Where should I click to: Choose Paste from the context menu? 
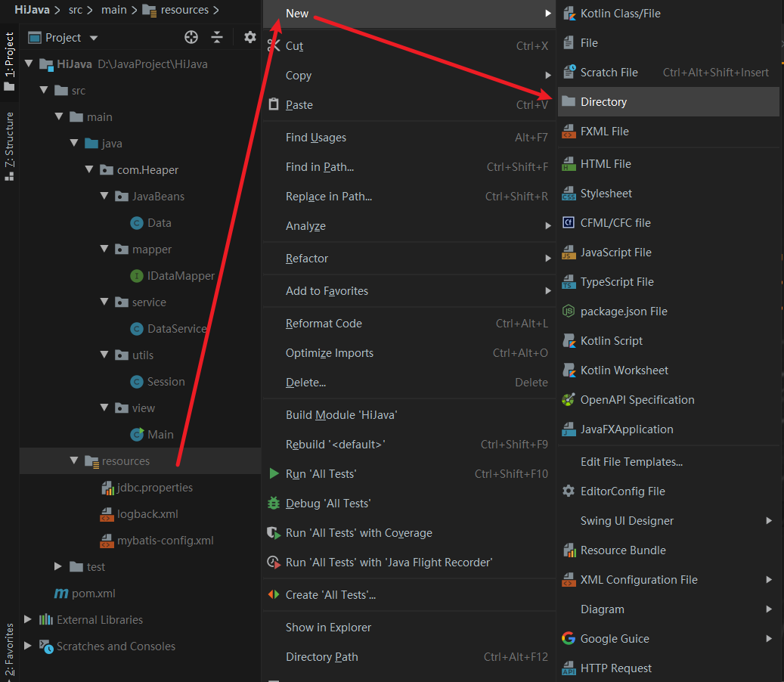[x=409, y=105]
